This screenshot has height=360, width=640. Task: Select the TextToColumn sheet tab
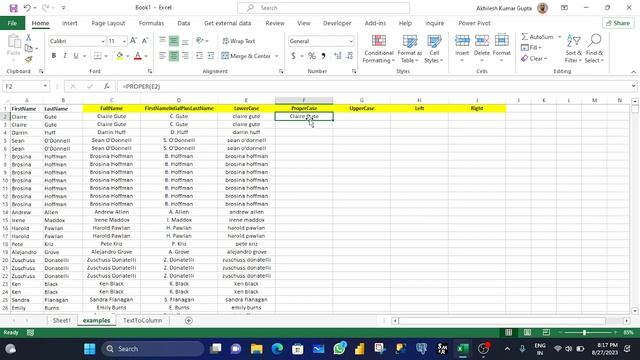142,320
